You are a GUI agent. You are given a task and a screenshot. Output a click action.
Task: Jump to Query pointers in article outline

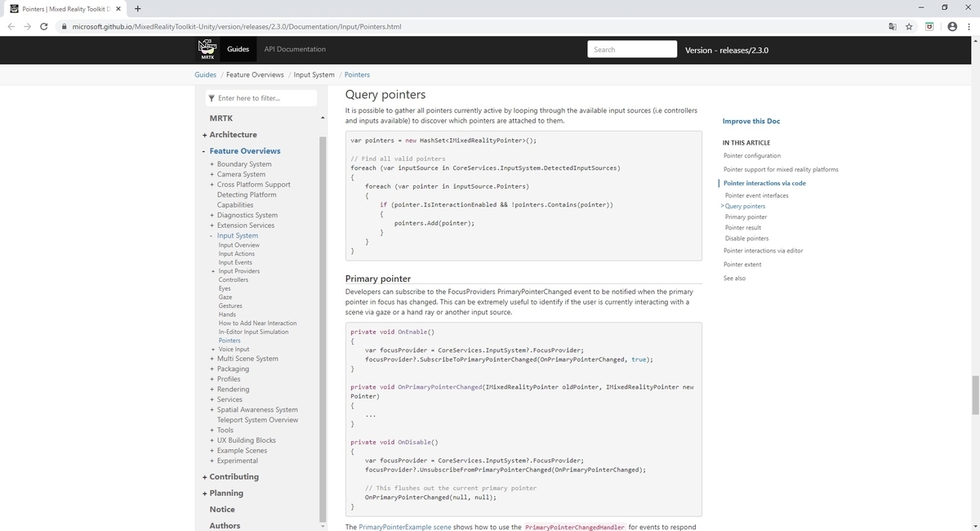pyautogui.click(x=745, y=206)
